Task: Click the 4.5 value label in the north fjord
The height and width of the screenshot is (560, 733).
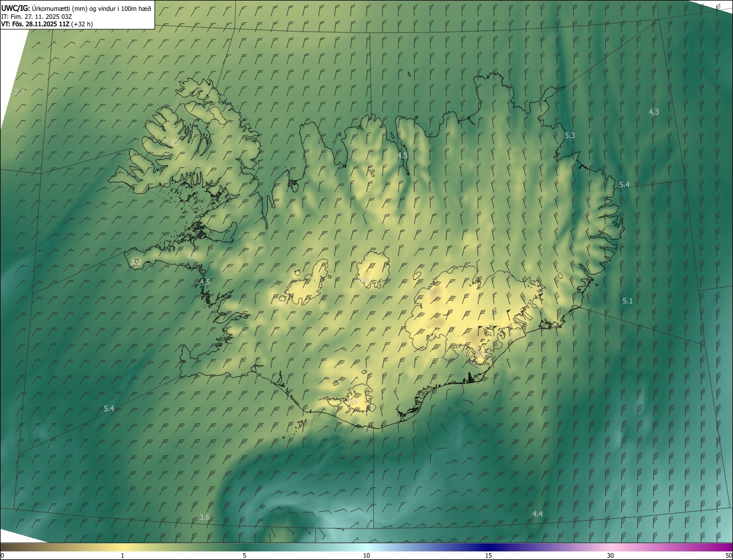Action: coord(403,155)
